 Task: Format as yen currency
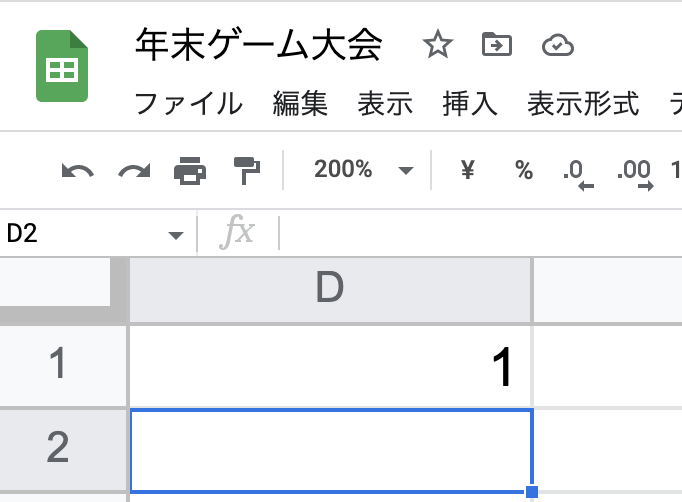pyautogui.click(x=468, y=170)
